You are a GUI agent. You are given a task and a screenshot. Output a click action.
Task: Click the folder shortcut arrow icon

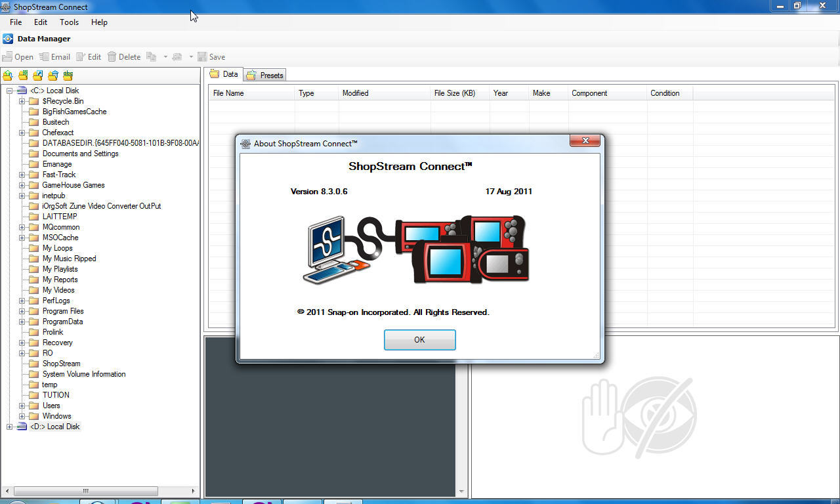point(38,75)
